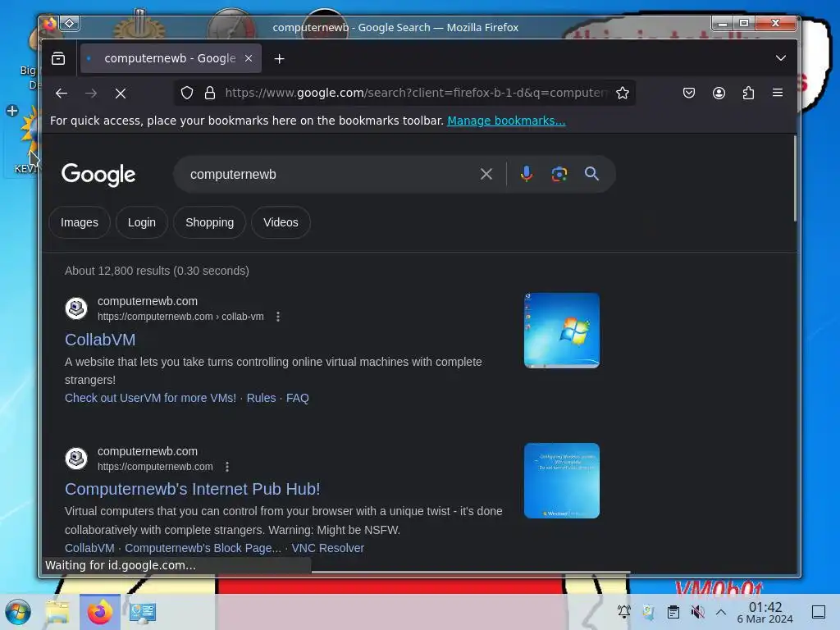Close the computernewb - Google tab
The image size is (840, 630).
(249, 58)
